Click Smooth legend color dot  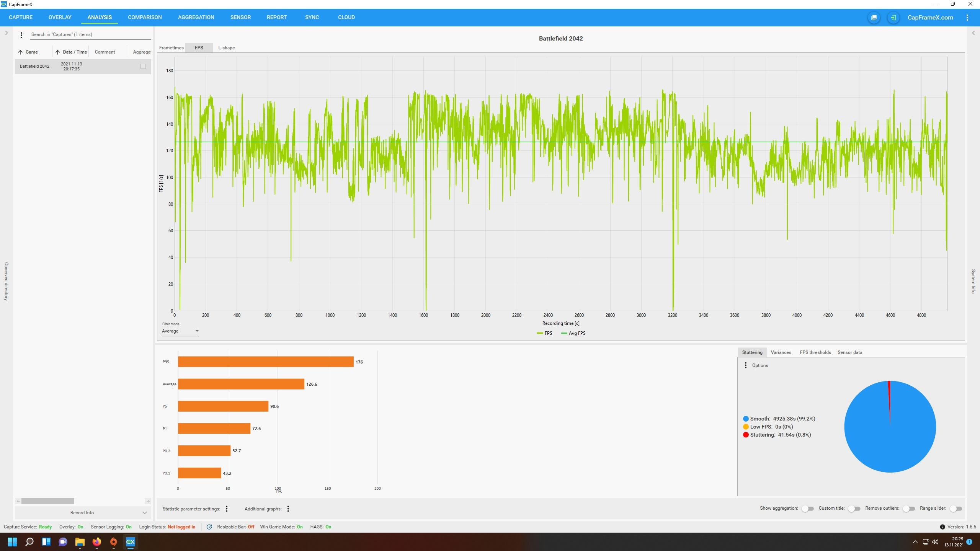tap(746, 419)
